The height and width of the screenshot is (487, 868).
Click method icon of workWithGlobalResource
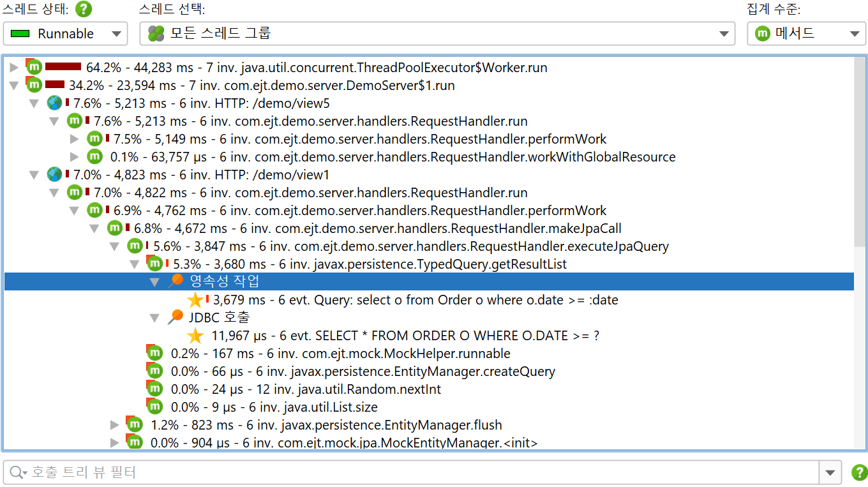coord(94,157)
